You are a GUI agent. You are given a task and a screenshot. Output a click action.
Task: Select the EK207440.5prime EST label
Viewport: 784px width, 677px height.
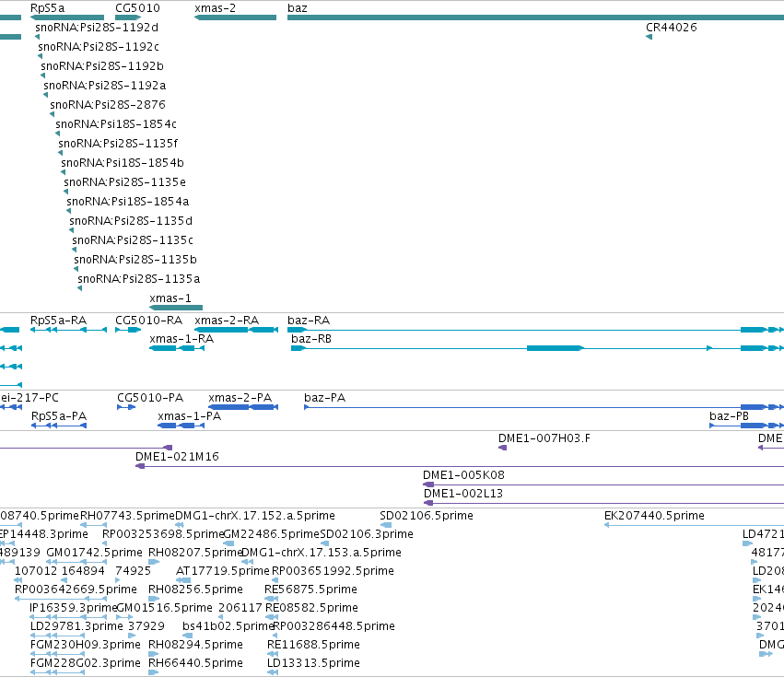(654, 516)
